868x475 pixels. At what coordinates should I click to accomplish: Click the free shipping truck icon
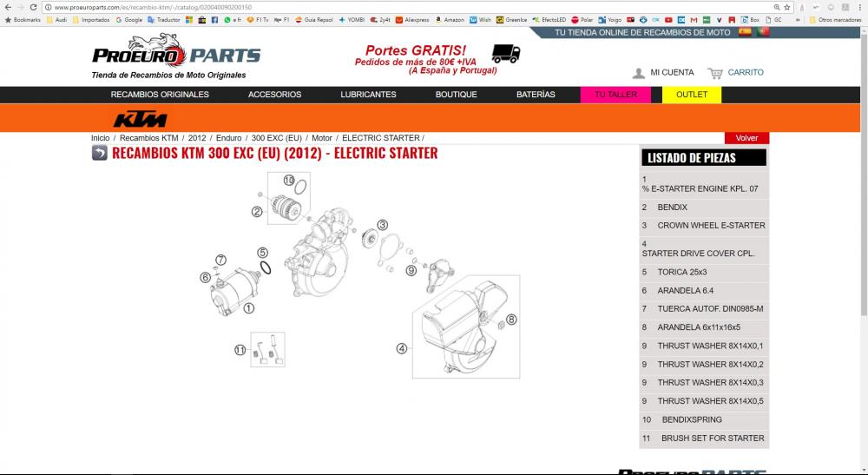pos(505,54)
